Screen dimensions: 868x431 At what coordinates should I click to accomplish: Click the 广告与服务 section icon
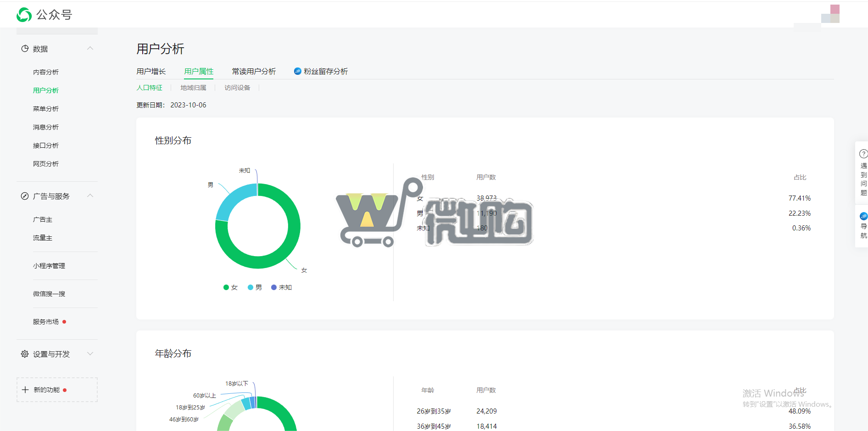coord(25,196)
